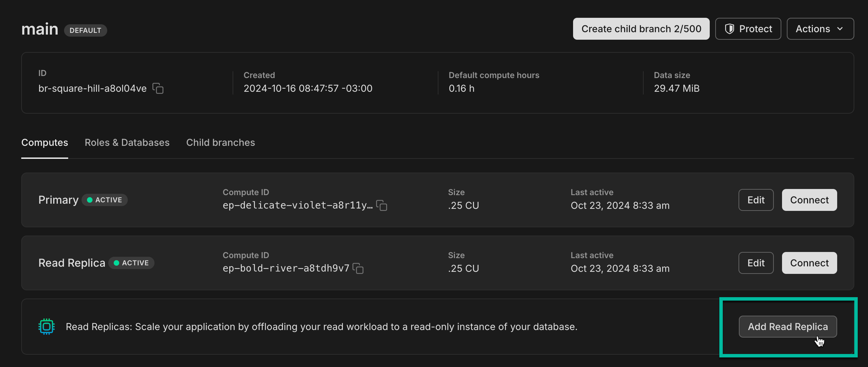The image size is (868, 367).
Task: Open the Actions dropdown
Action: tap(820, 29)
